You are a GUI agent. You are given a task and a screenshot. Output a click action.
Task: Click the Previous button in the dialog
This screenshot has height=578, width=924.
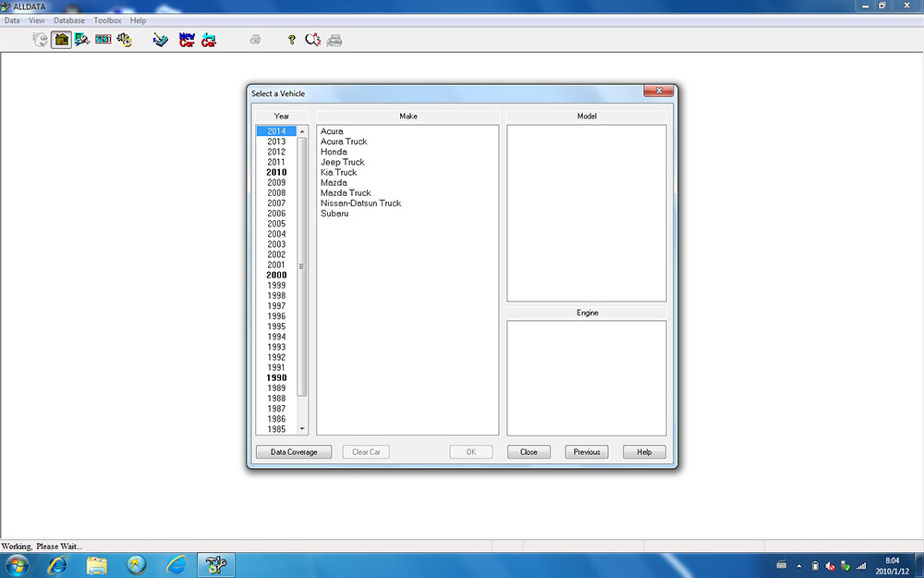pos(587,452)
